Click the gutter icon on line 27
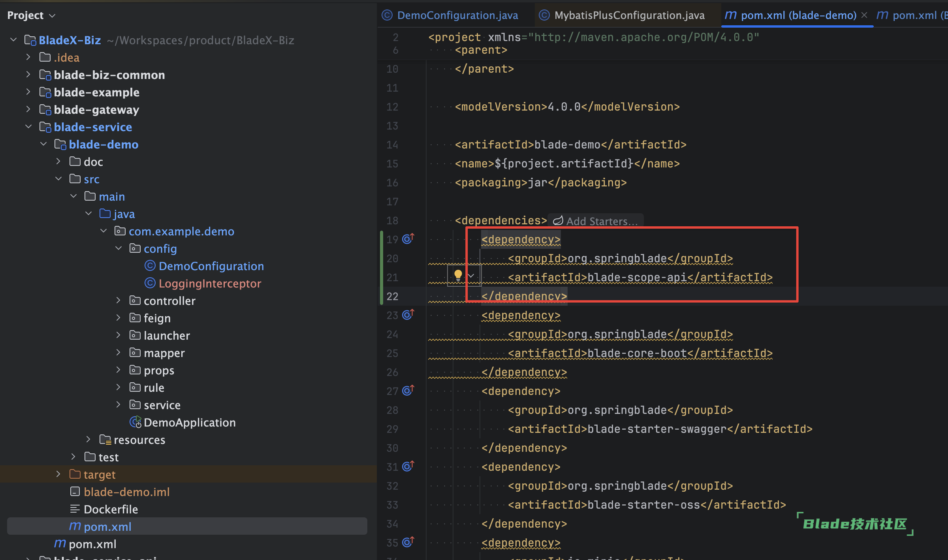The height and width of the screenshot is (560, 948). [x=408, y=390]
